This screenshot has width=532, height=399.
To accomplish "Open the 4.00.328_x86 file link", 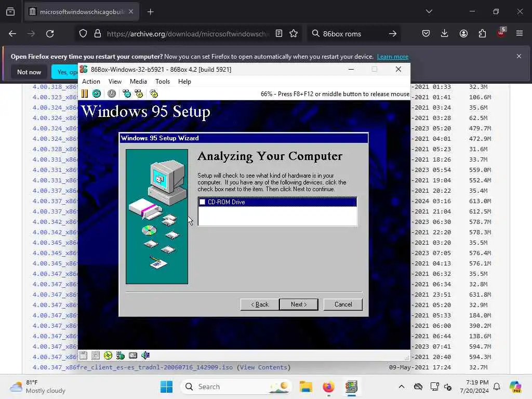I will point(55,149).
